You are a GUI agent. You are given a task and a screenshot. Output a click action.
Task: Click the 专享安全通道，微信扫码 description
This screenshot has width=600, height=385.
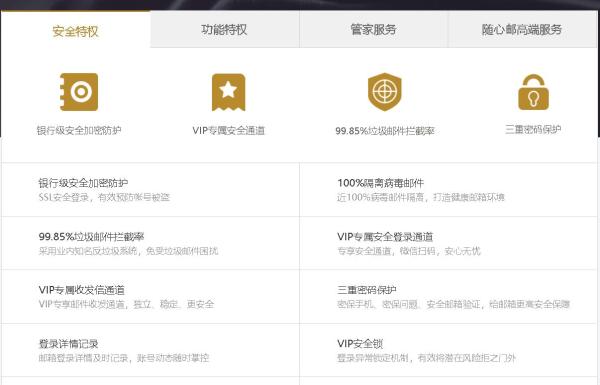409,251
